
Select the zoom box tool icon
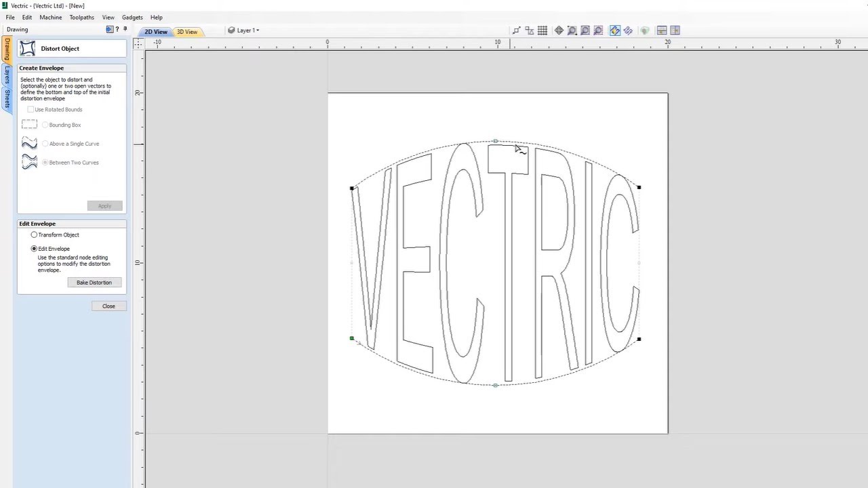coord(572,30)
